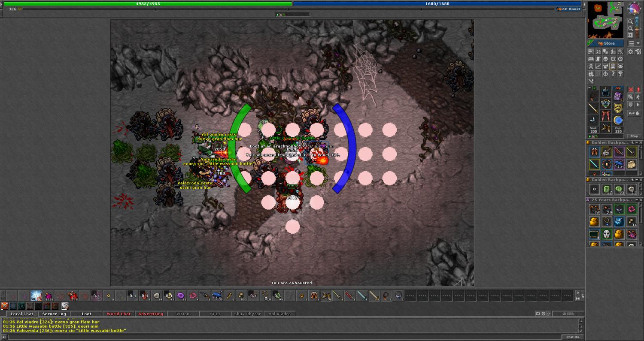Enable full attack mode red icon
This screenshot has width=644, height=341.
click(x=631, y=89)
